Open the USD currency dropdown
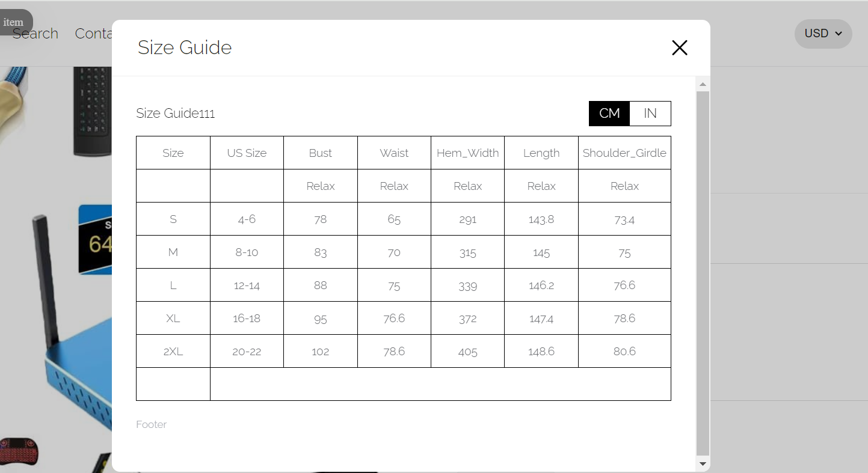 tap(823, 34)
